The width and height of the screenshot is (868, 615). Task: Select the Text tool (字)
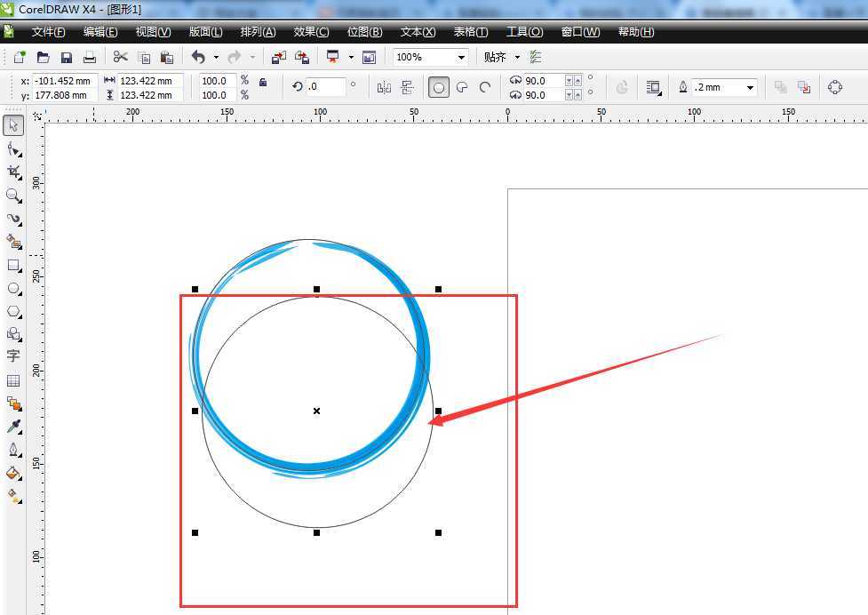pyautogui.click(x=13, y=356)
